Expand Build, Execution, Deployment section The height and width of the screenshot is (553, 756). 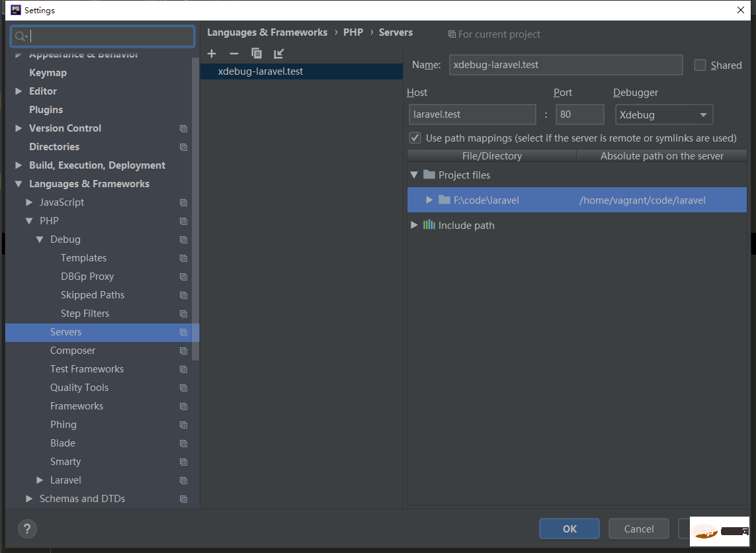click(19, 165)
